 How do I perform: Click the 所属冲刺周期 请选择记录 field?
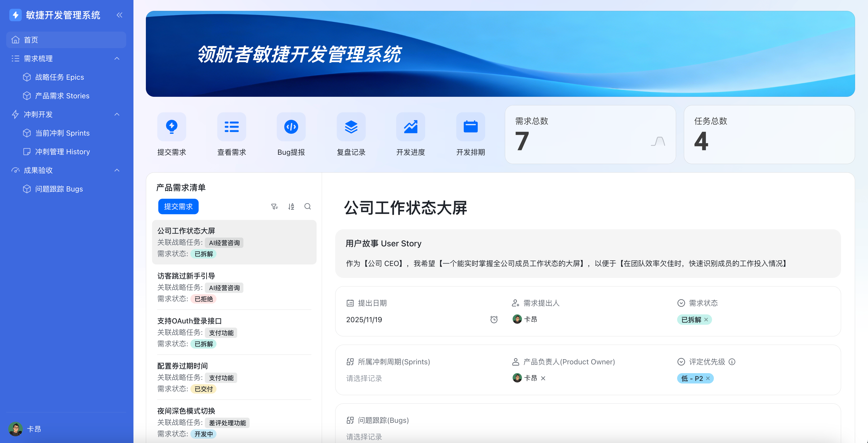point(364,378)
